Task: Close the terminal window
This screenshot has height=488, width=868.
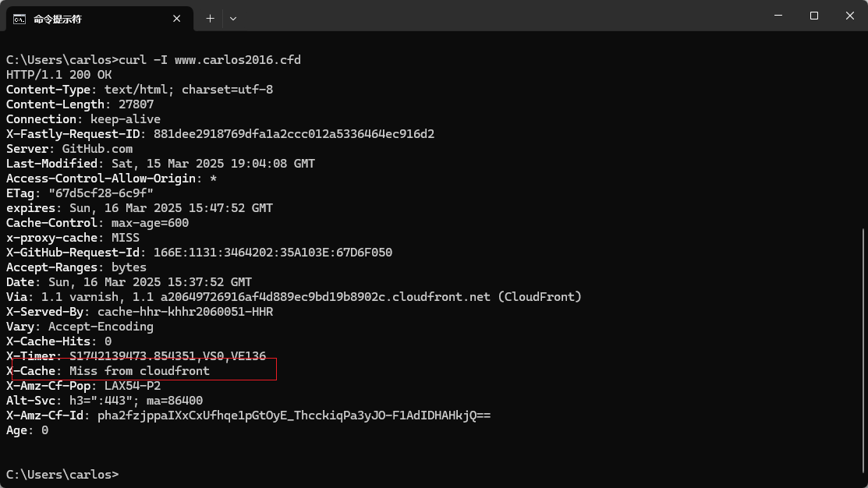Action: [850, 16]
